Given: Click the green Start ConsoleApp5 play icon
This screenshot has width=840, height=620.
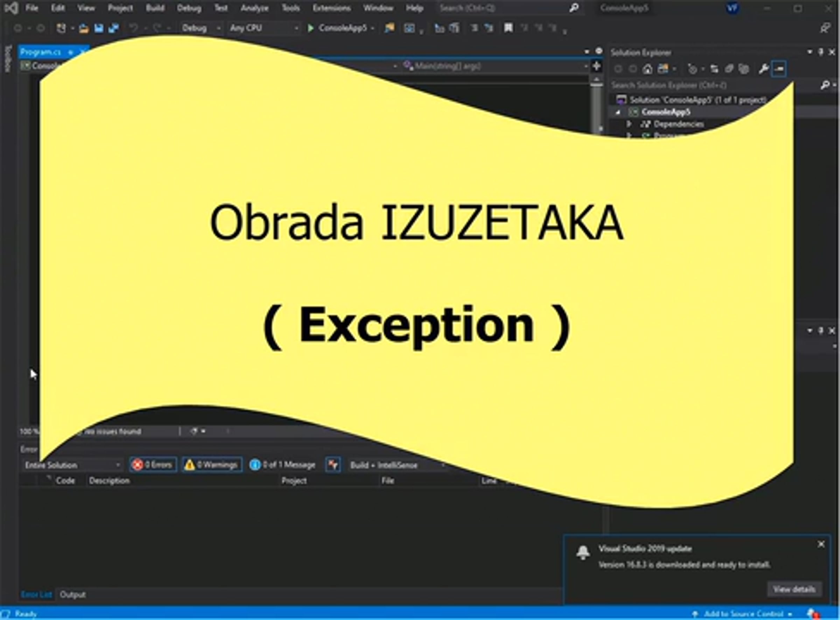Looking at the screenshot, I should [310, 28].
